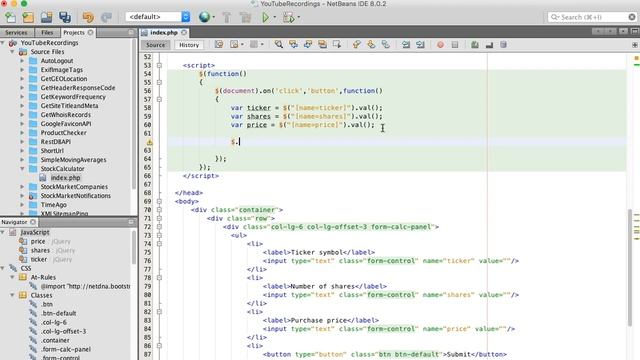640x360 pixels.
Task: Click the Next Bookmark icon
Action: (371, 44)
